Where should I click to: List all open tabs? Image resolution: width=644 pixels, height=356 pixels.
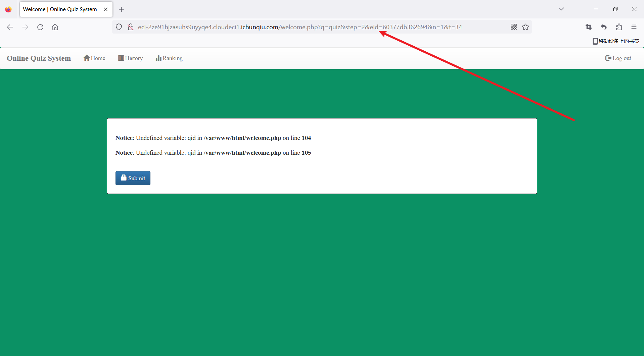(561, 9)
